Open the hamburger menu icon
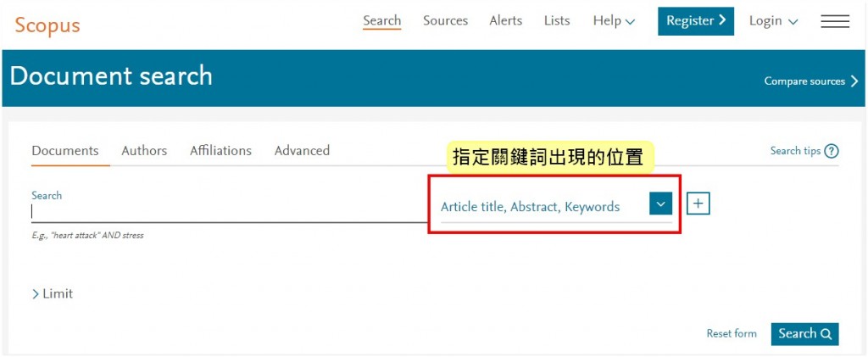868x357 pixels. 835,21
